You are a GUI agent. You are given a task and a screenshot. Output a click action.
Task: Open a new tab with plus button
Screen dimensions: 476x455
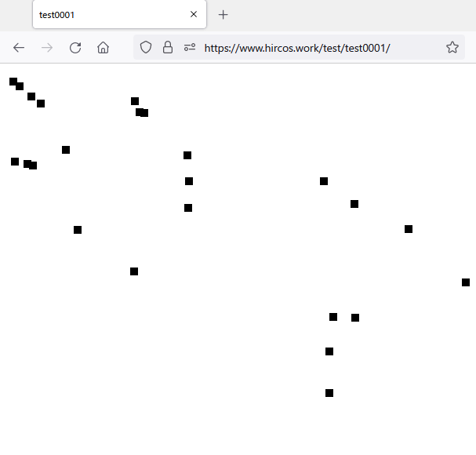point(223,15)
